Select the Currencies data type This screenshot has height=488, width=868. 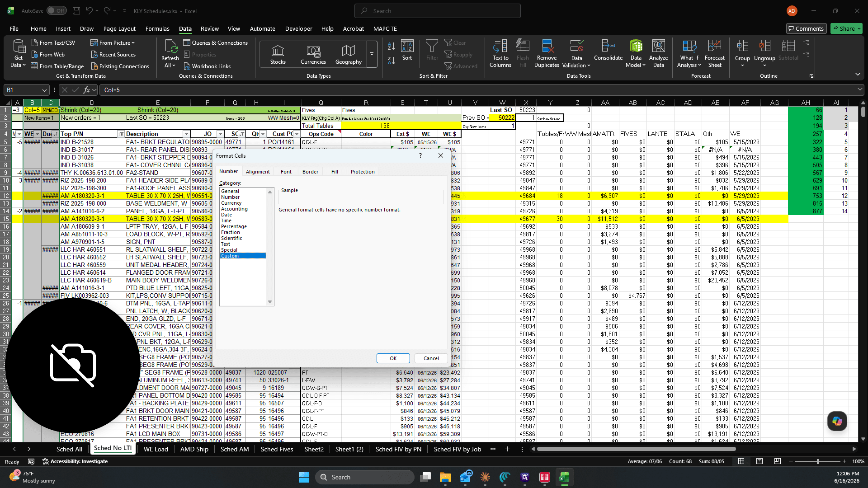(313, 55)
